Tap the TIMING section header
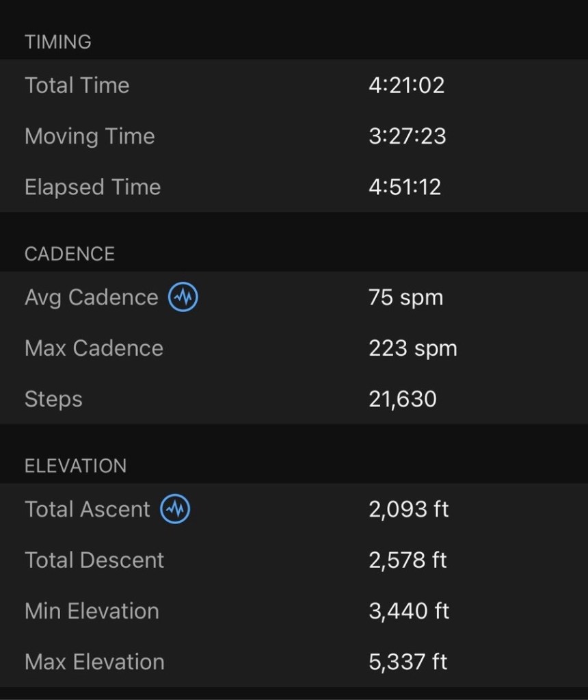Image resolution: width=588 pixels, height=700 pixels. click(x=57, y=42)
